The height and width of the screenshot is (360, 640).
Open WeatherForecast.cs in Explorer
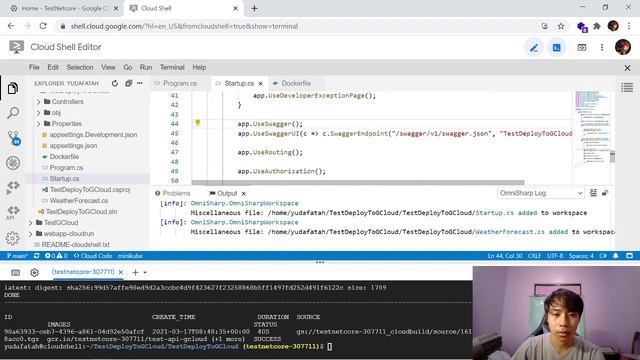[x=79, y=201]
